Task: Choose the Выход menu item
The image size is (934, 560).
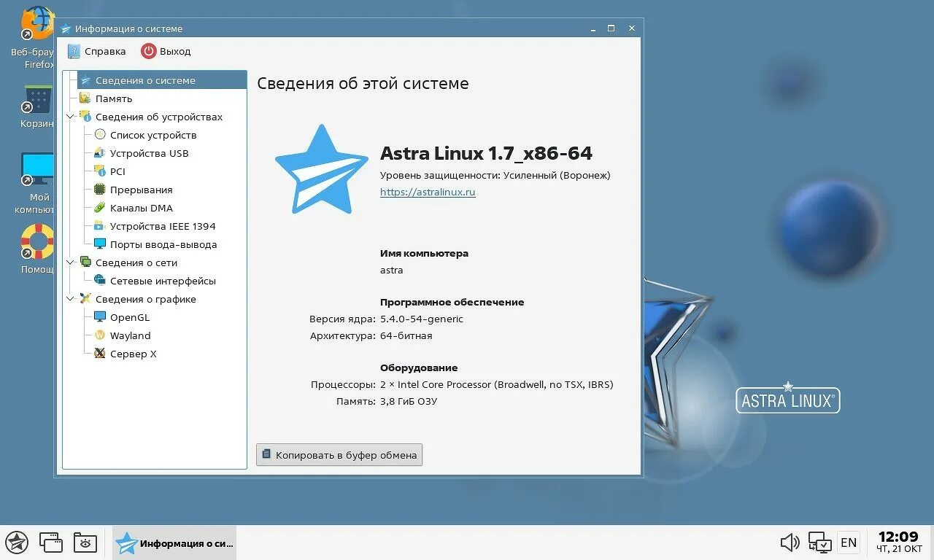Action: [166, 51]
